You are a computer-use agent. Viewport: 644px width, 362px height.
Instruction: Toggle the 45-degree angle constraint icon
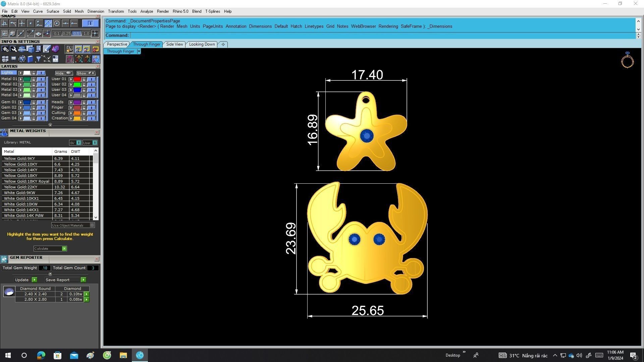pyautogui.click(x=31, y=33)
